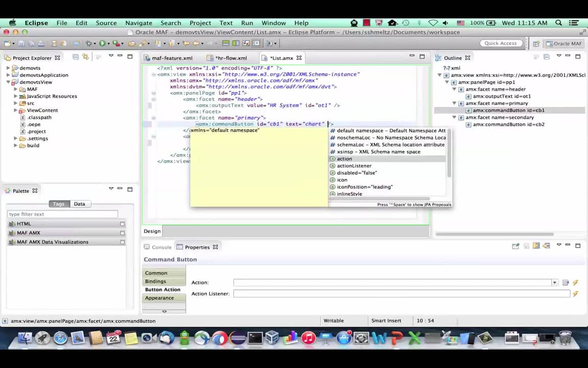Viewport: 588px width, 368px height.
Task: Click the Print toolbar icon
Action: [x=41, y=43]
